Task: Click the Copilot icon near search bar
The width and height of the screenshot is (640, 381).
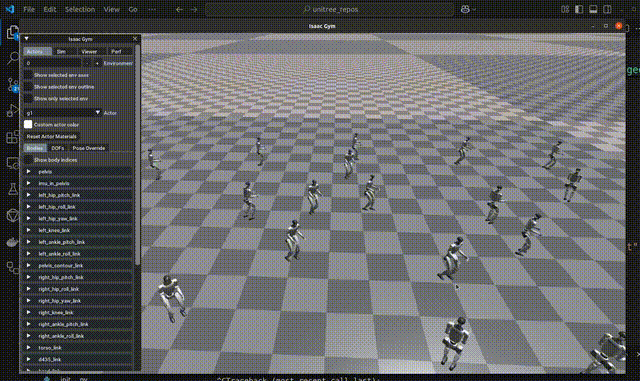Action: [465, 9]
